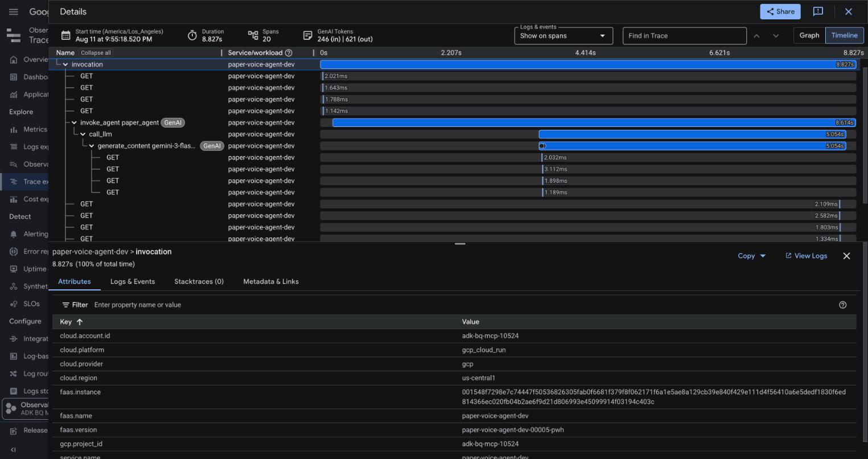Click the Filter icon
868x459 pixels.
tap(66, 305)
